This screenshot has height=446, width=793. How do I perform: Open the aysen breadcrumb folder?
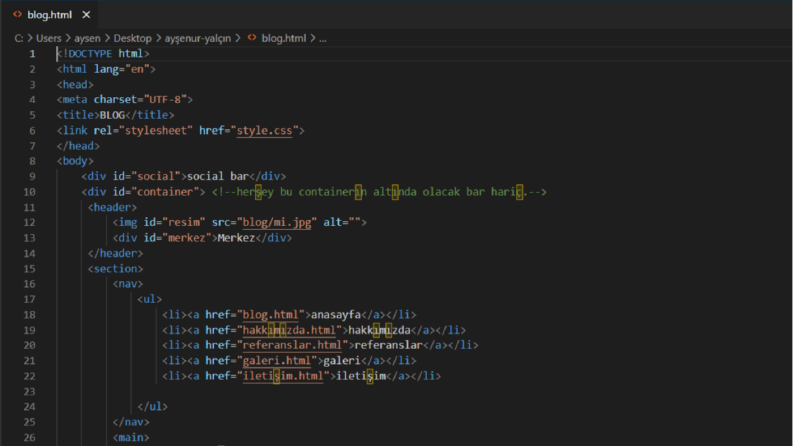(x=87, y=38)
